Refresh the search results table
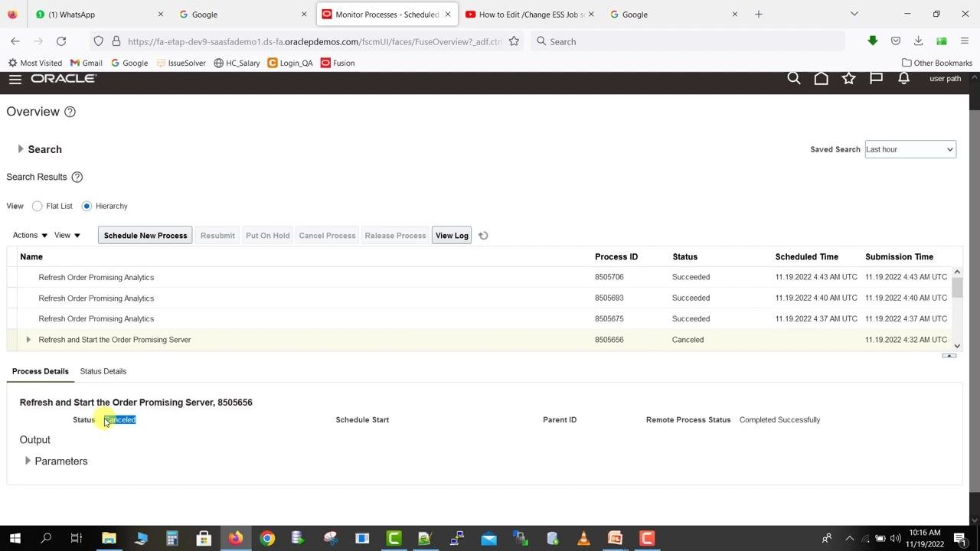Image resolution: width=980 pixels, height=551 pixels. pos(483,236)
